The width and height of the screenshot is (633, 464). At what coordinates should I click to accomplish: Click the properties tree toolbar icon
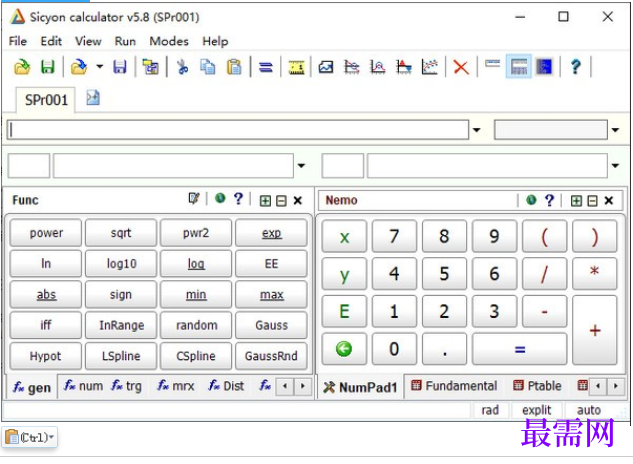point(151,67)
